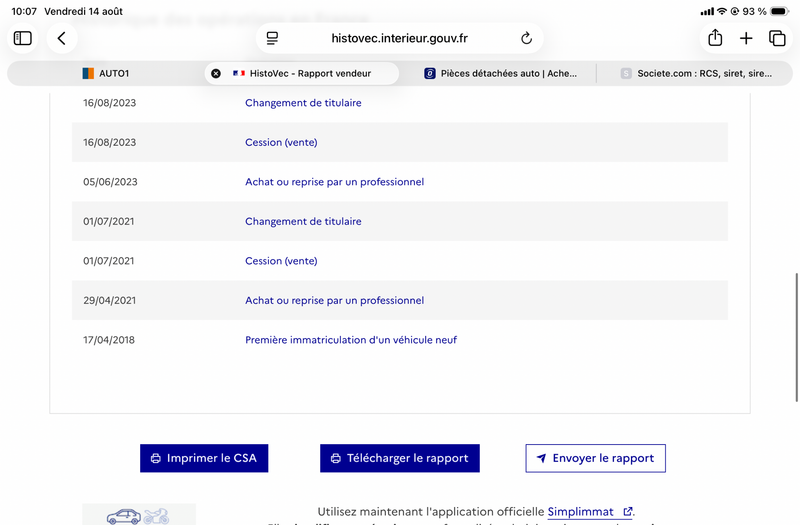800x525 pixels.
Task: Tap the address bar URL
Action: (399, 38)
